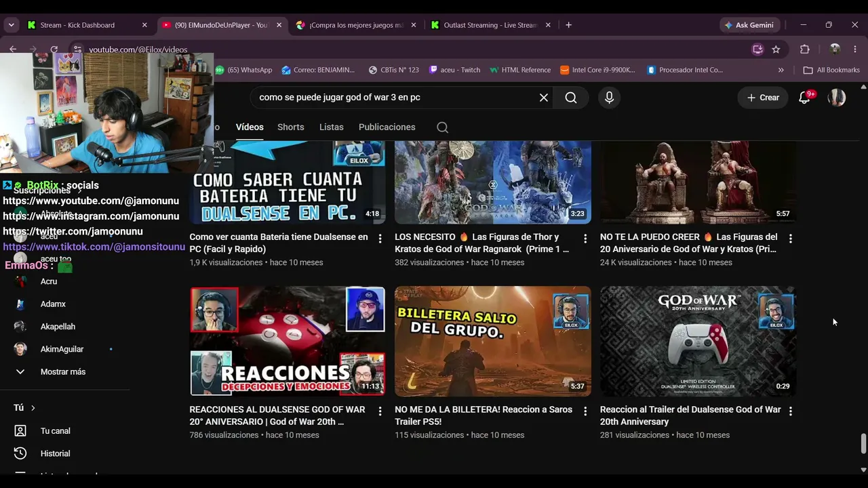Go back with the browser back arrow
The width and height of the screenshot is (868, 488).
13,49
